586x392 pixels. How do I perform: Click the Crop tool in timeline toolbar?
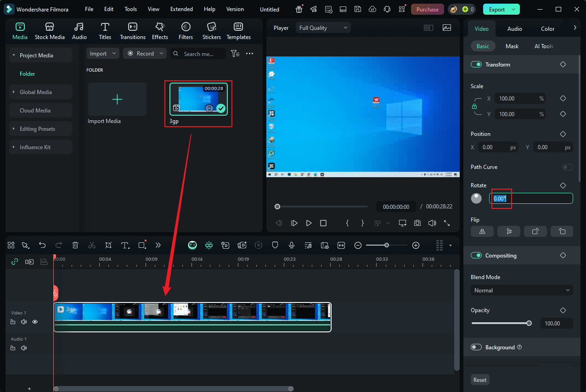pos(108,245)
